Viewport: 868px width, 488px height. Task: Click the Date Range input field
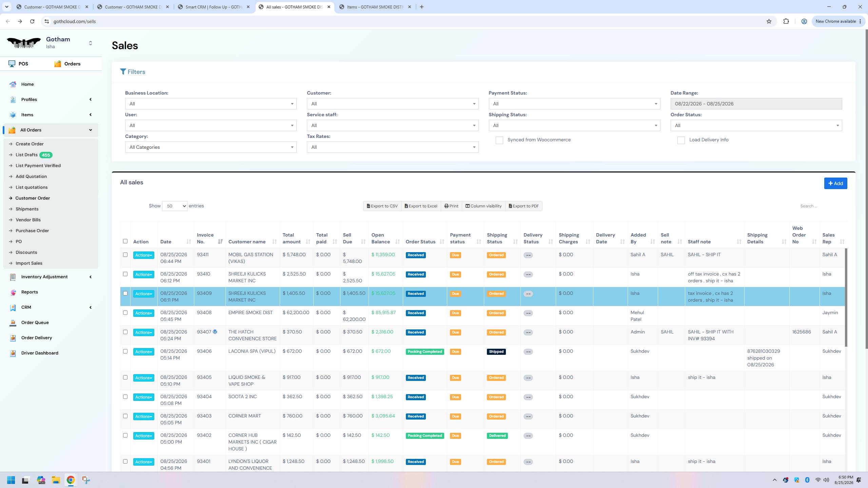pyautogui.click(x=756, y=104)
